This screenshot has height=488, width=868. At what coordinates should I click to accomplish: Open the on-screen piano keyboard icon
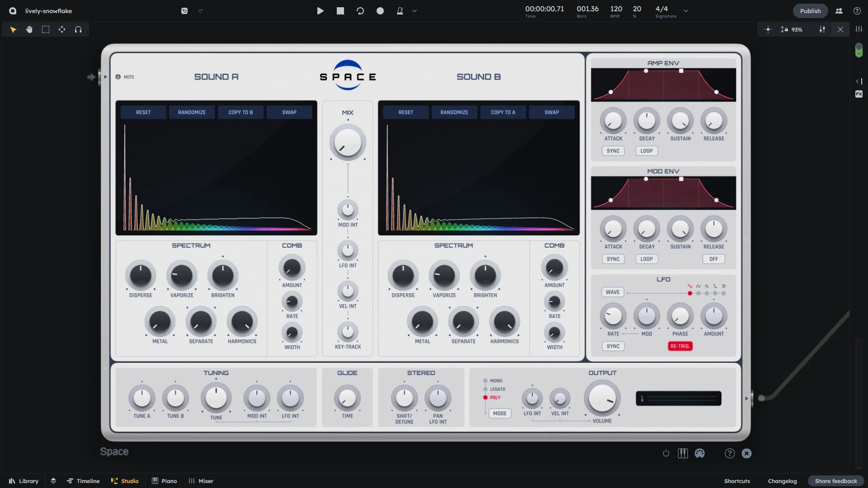tap(683, 453)
